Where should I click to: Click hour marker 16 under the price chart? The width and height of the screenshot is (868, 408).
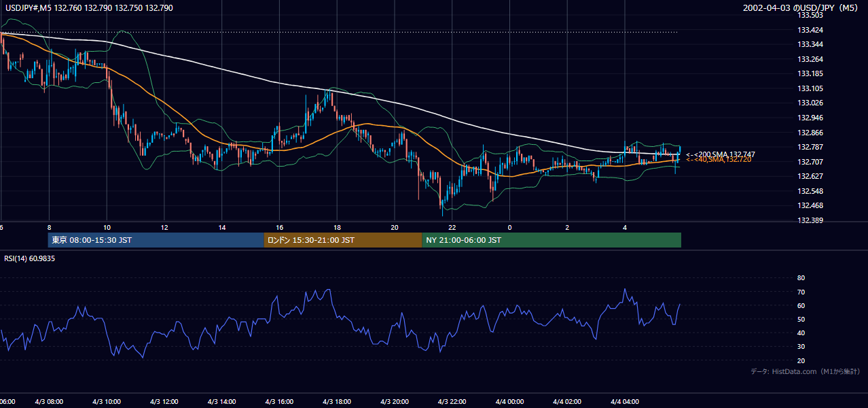click(280, 227)
